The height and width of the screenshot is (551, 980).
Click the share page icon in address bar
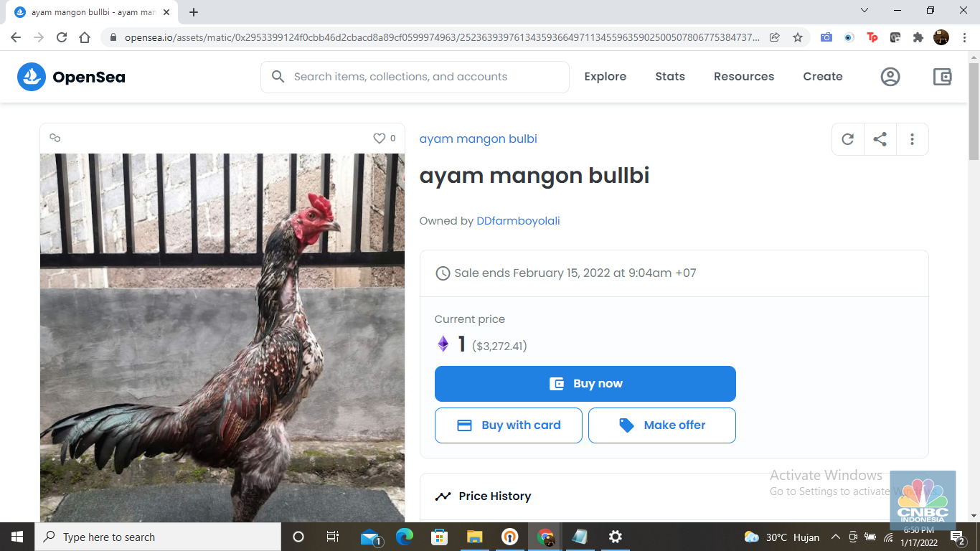[x=775, y=37]
